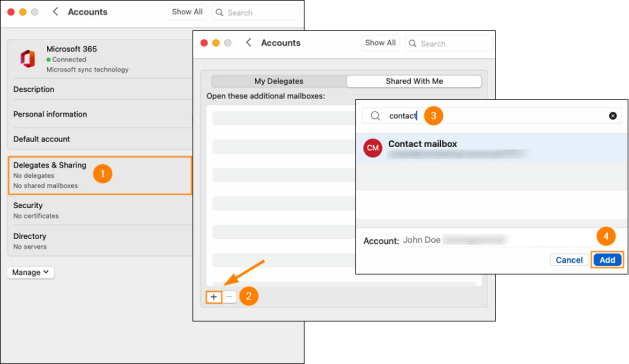
Task: Click the plus button to add a mailbox
Action: click(214, 297)
